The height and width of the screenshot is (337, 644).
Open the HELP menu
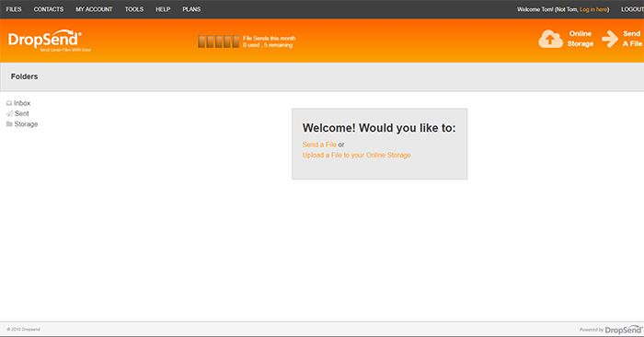[x=163, y=9]
